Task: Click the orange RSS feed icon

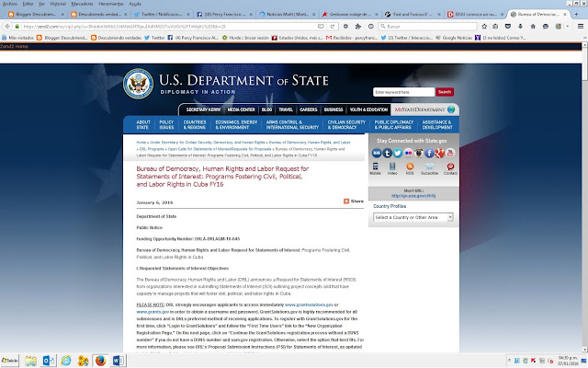Action: 410,167
